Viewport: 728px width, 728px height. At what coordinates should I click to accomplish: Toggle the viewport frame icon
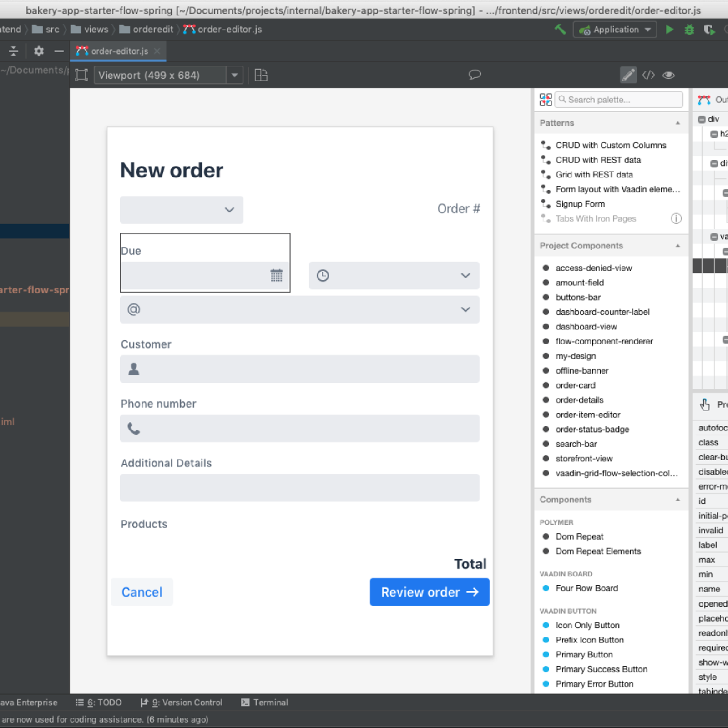click(x=81, y=75)
